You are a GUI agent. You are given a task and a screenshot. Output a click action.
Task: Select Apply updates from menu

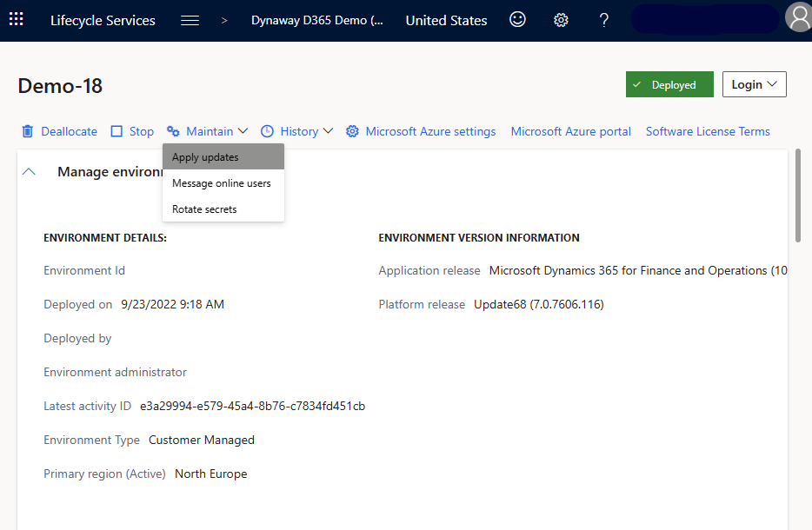205,157
